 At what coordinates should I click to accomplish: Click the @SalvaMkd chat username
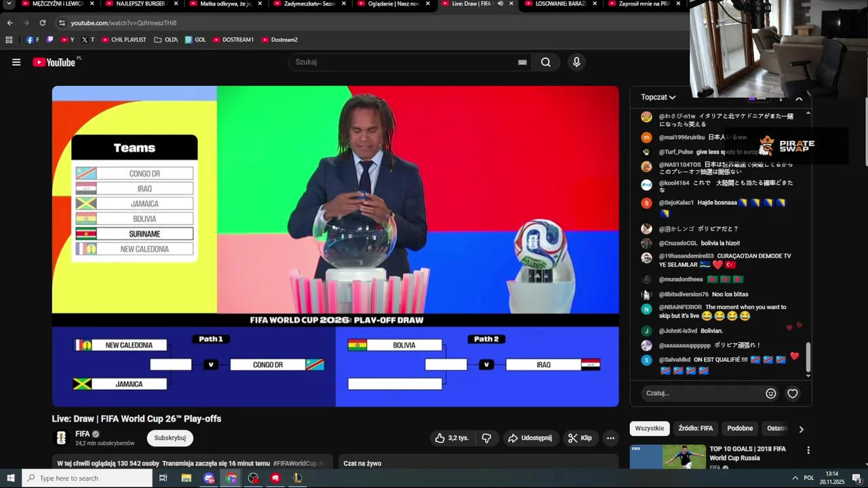coord(674,359)
